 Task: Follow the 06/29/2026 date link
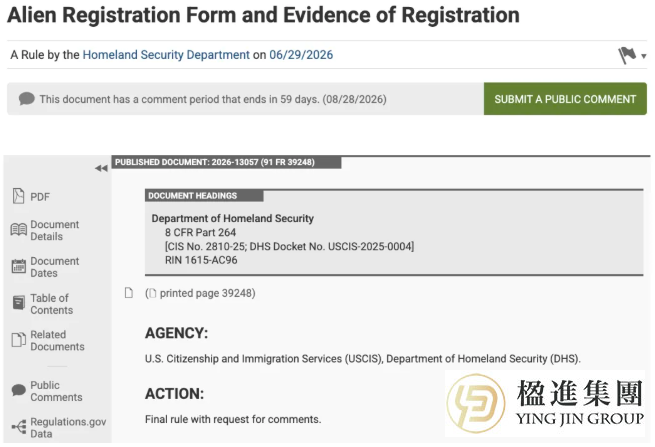301,55
